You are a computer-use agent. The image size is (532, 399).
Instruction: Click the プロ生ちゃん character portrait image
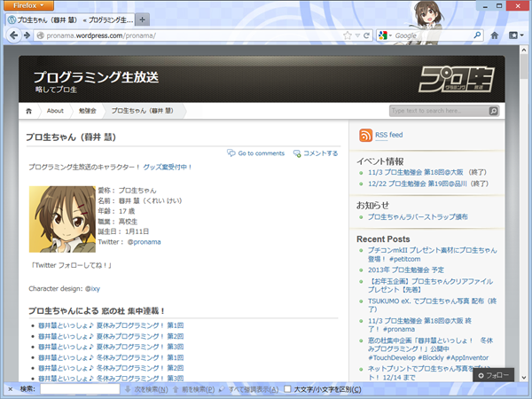[62, 219]
